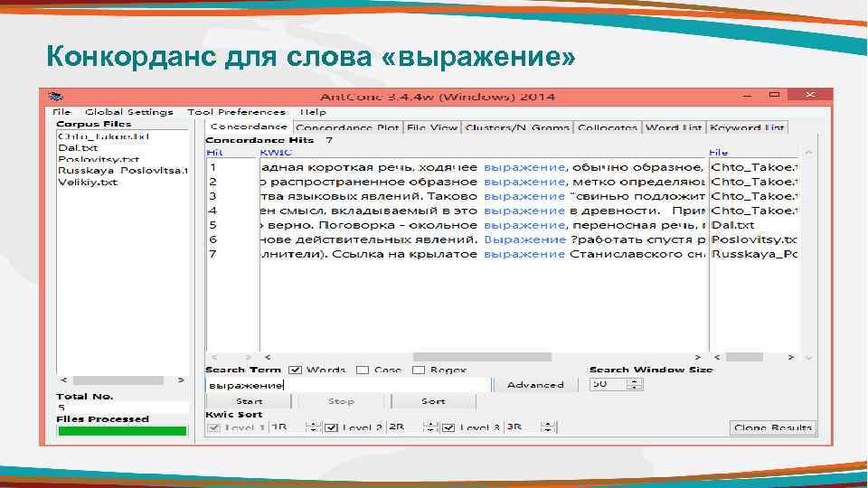The width and height of the screenshot is (868, 488).
Task: Click keyword выражение in hit row 3
Action: 524,196
